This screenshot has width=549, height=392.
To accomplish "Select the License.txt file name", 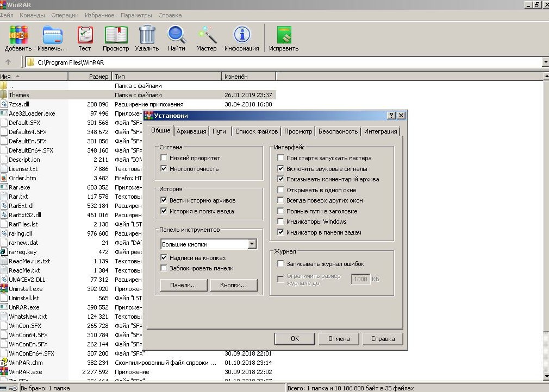I will [23, 169].
